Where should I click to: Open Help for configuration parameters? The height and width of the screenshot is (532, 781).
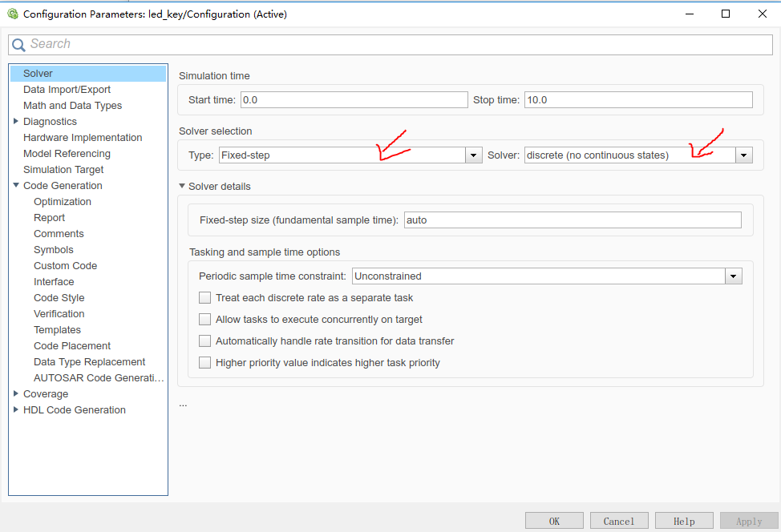click(x=684, y=521)
